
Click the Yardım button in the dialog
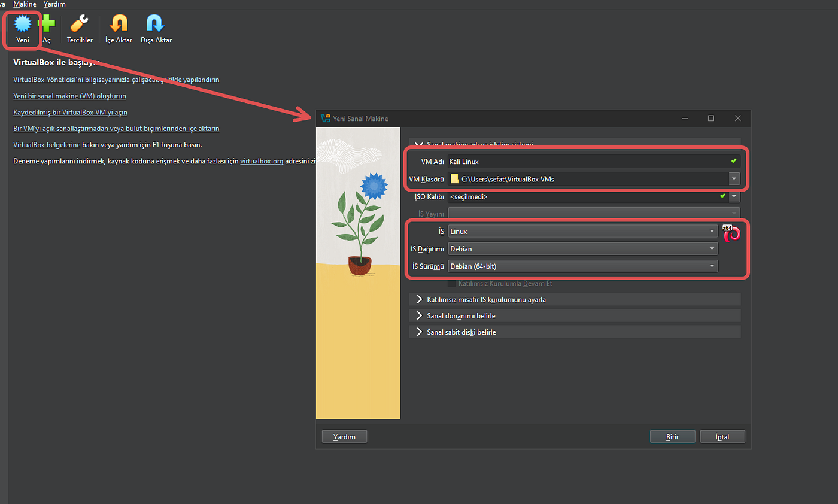[344, 437]
